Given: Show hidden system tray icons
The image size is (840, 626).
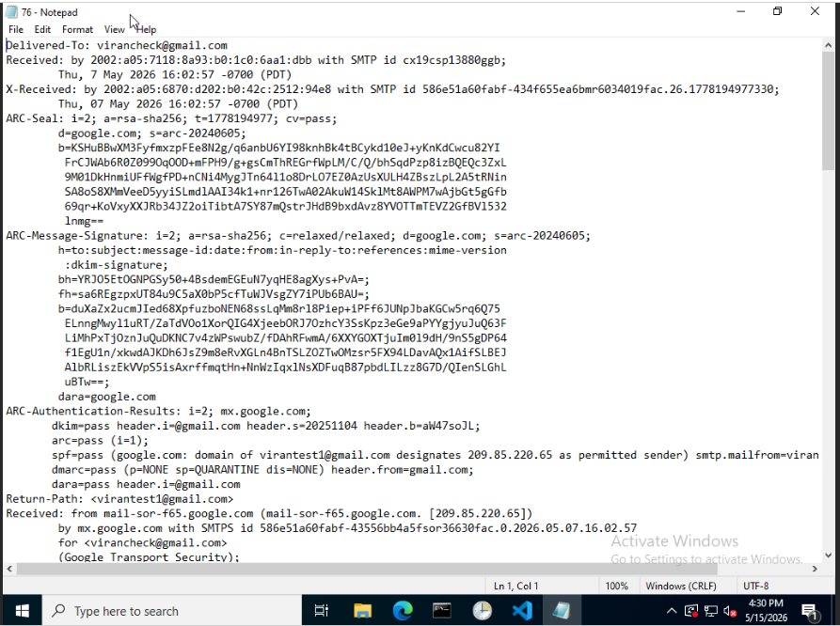Looking at the screenshot, I should click(672, 610).
